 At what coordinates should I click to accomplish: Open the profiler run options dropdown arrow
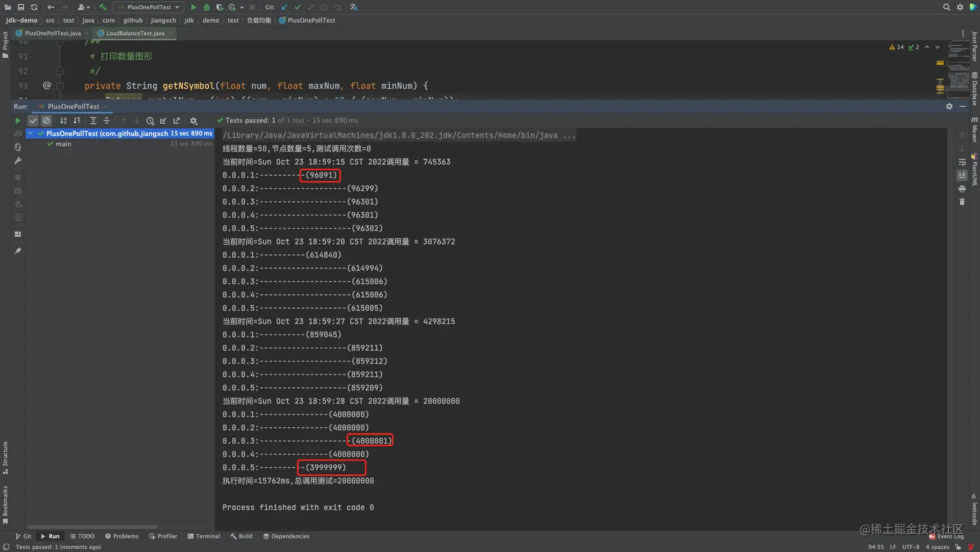242,7
